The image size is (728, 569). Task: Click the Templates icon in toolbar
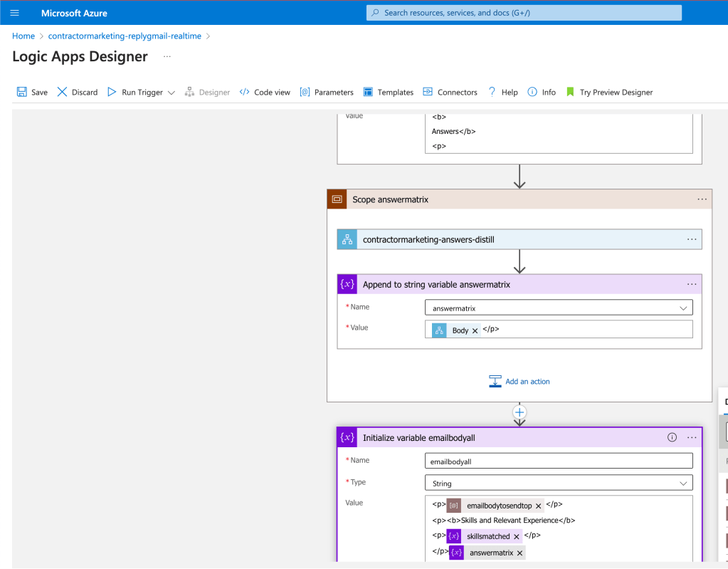point(368,92)
